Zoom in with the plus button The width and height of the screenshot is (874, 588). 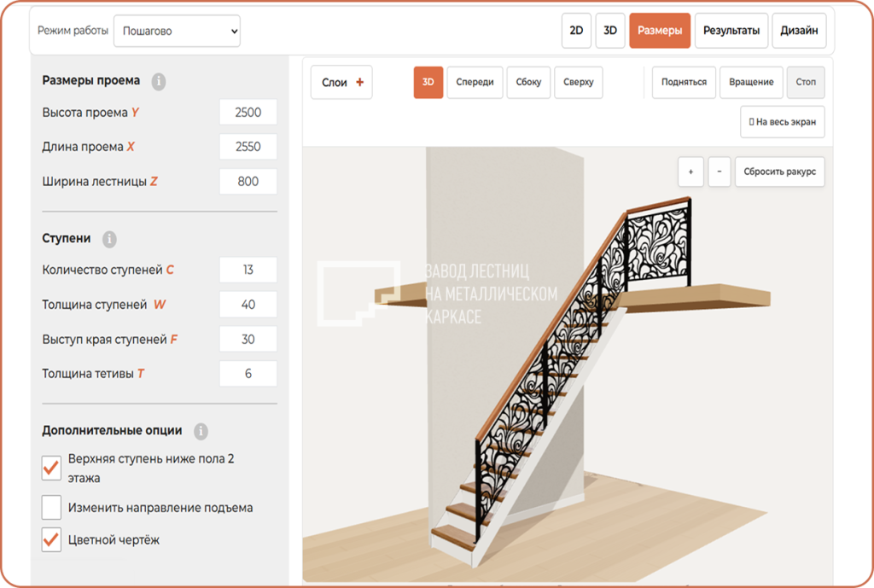pyautogui.click(x=690, y=172)
